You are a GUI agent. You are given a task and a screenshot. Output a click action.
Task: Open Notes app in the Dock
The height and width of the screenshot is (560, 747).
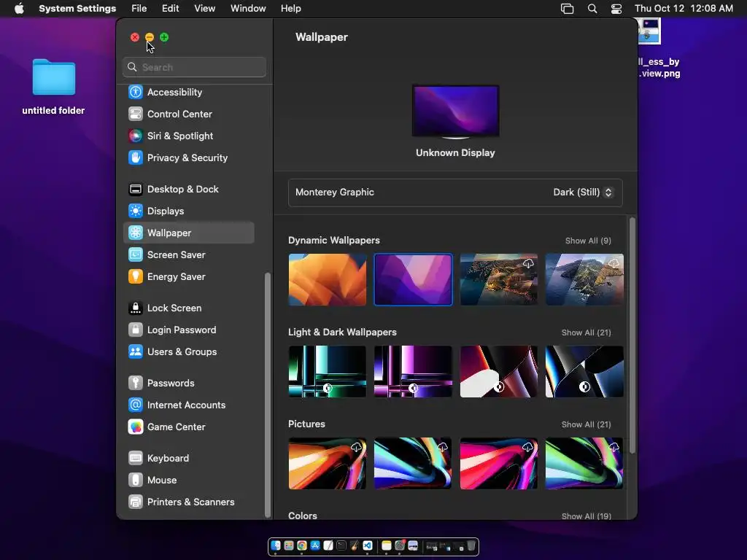coord(387,545)
